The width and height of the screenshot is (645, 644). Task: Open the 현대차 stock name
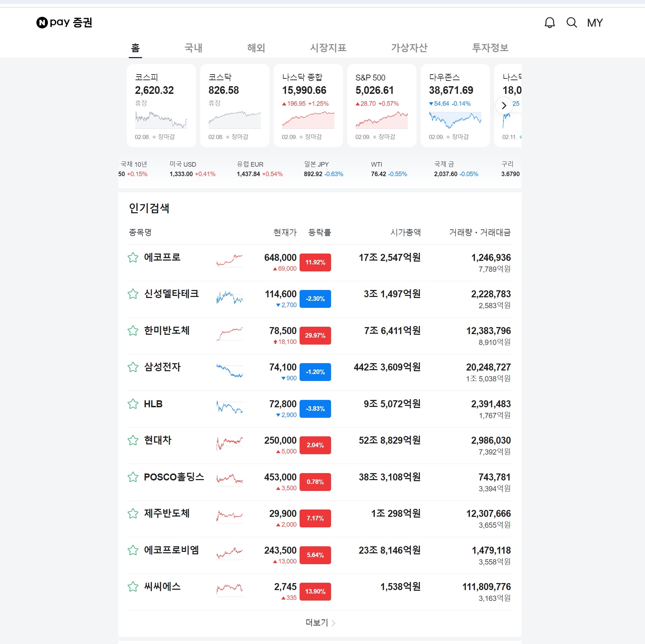tap(158, 440)
